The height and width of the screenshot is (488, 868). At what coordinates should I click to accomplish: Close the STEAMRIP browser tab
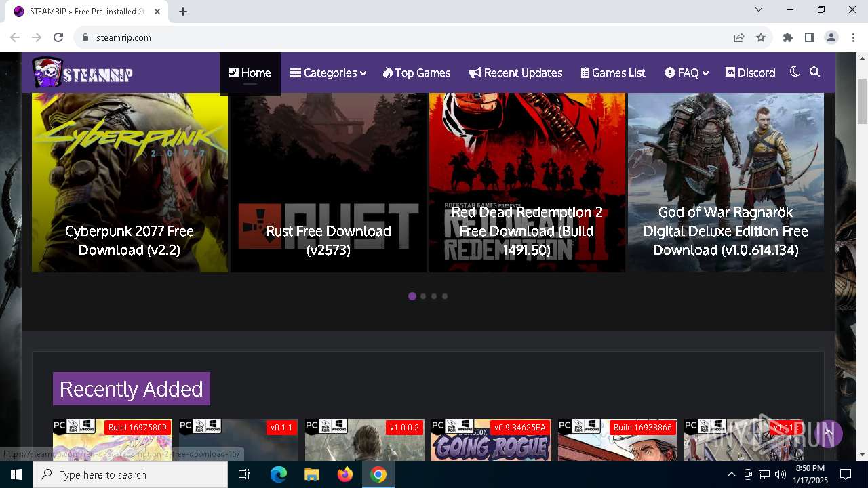tap(157, 12)
